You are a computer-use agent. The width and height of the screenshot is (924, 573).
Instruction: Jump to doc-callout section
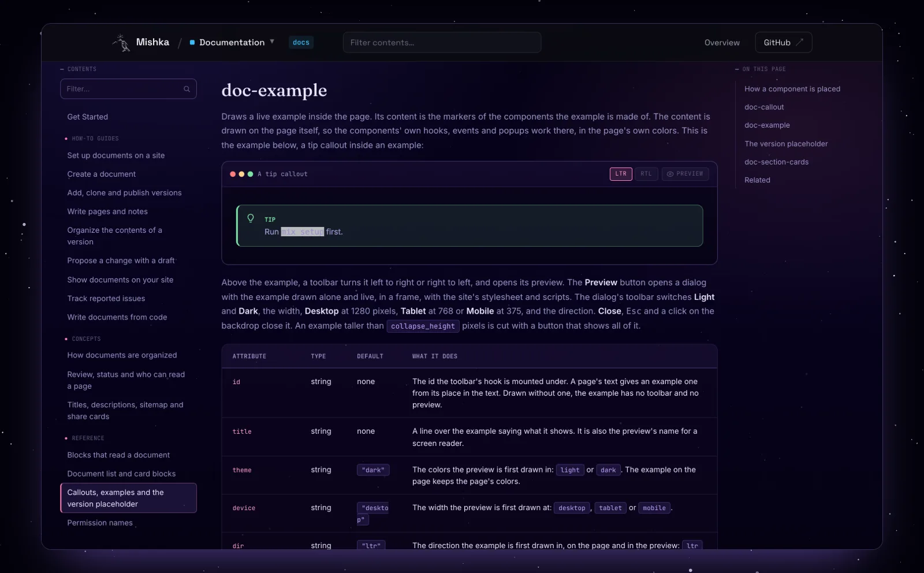click(x=764, y=107)
